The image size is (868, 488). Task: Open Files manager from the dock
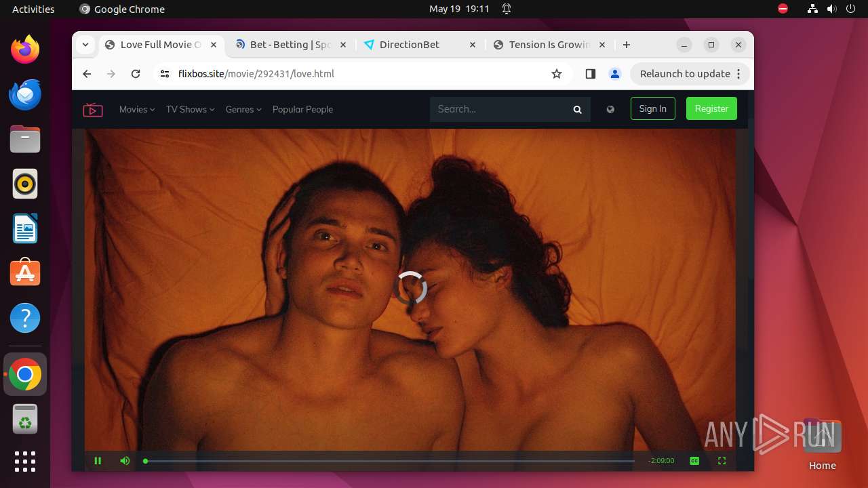click(x=25, y=139)
